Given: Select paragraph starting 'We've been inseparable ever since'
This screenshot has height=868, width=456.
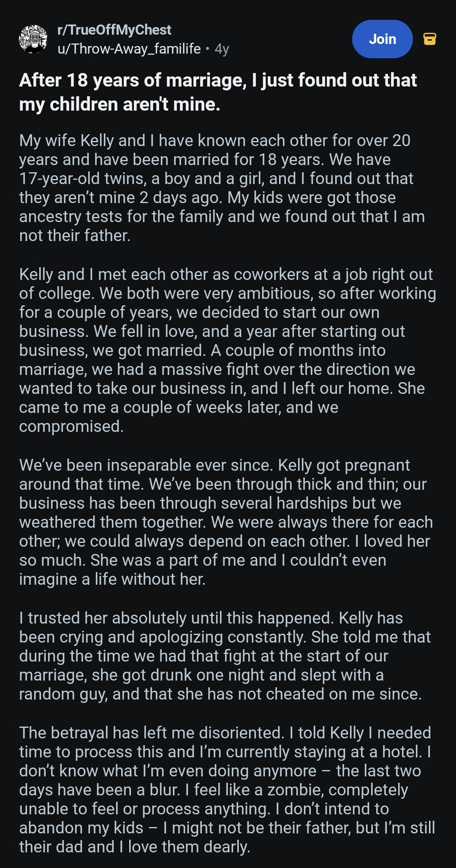Looking at the screenshot, I should point(226,522).
